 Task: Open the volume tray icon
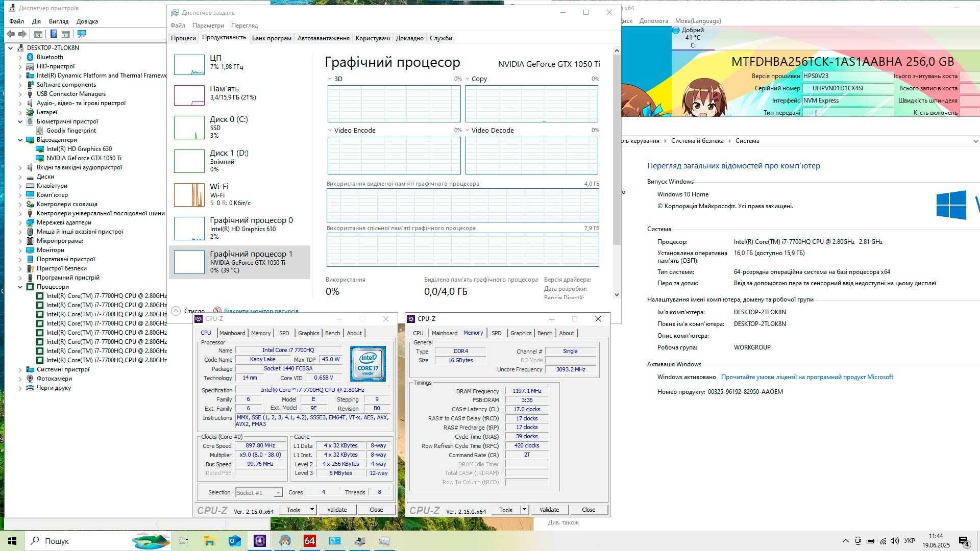coord(894,541)
